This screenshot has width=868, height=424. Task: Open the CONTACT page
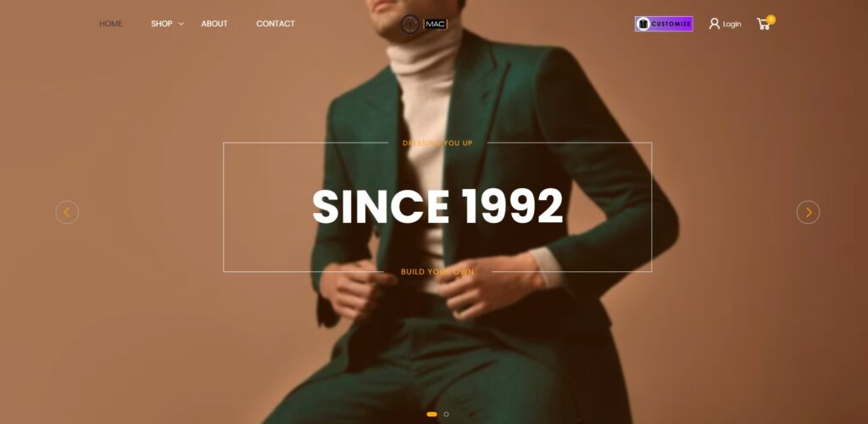coord(275,24)
